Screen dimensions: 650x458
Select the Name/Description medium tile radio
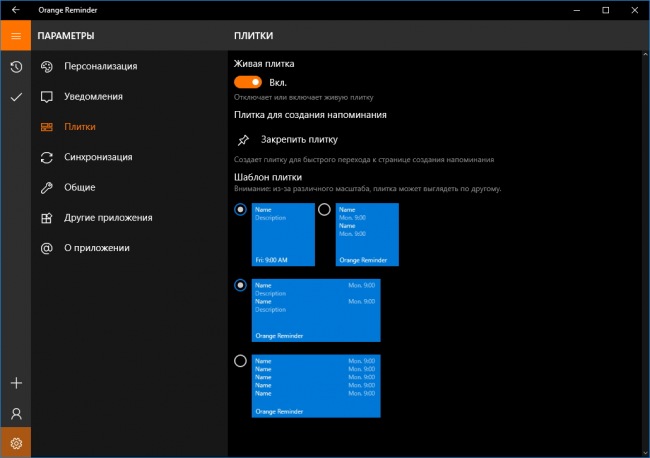240,210
